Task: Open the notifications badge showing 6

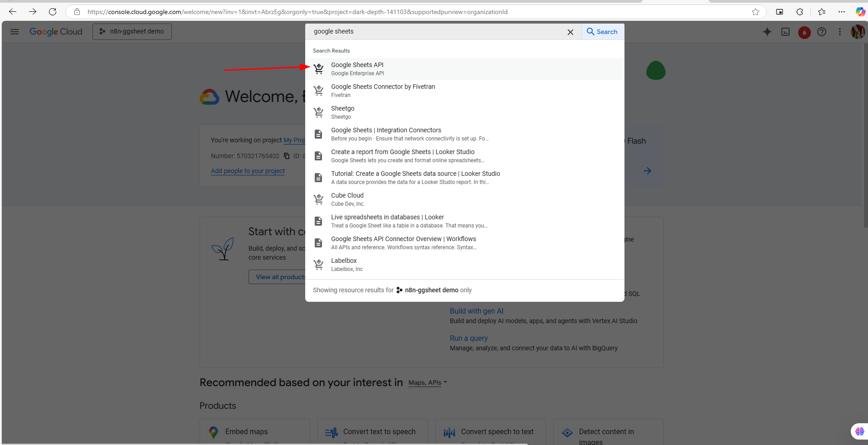Action: 805,32
